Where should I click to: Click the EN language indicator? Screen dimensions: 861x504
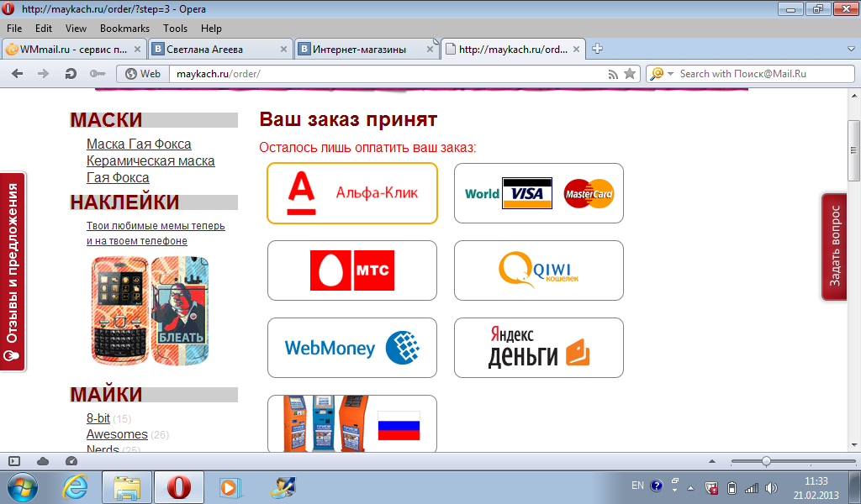click(x=637, y=486)
